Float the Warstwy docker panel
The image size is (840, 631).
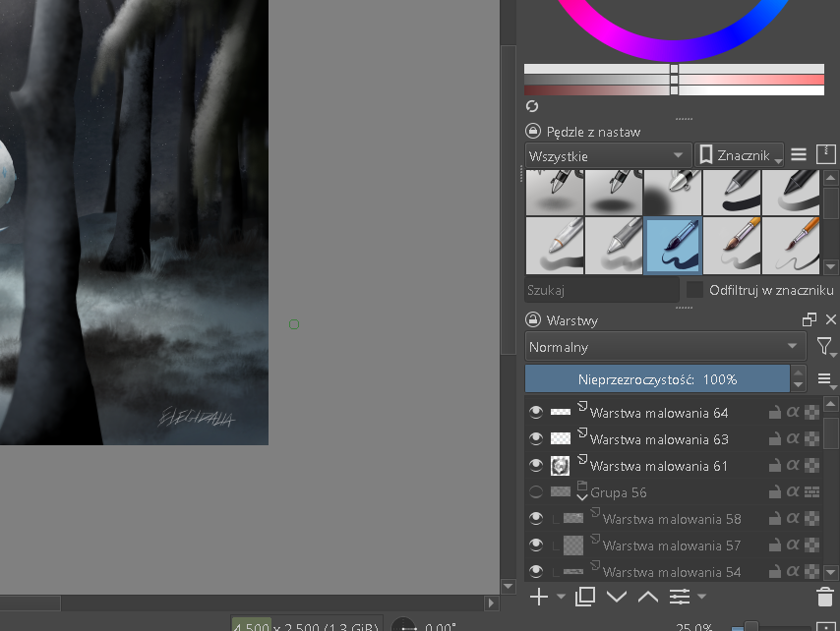(810, 319)
